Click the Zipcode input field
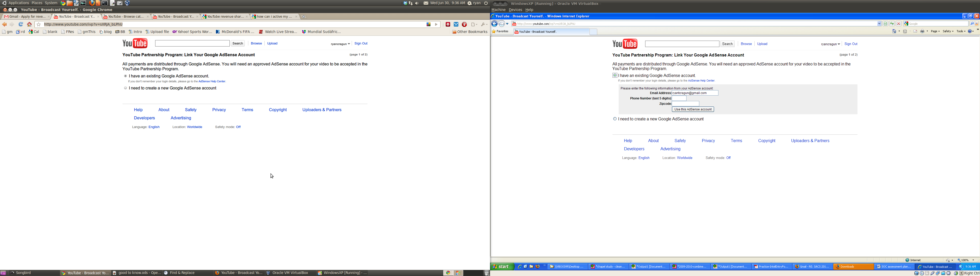 [685, 104]
